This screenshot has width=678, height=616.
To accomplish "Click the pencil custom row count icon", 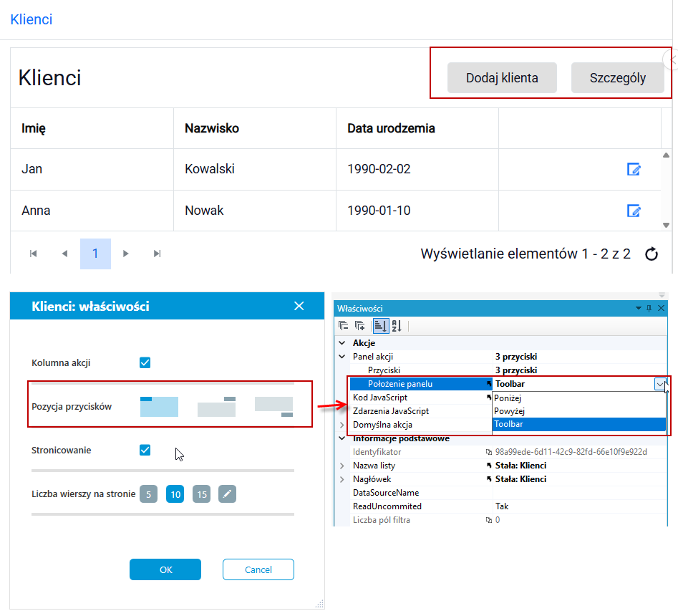I will (x=227, y=494).
